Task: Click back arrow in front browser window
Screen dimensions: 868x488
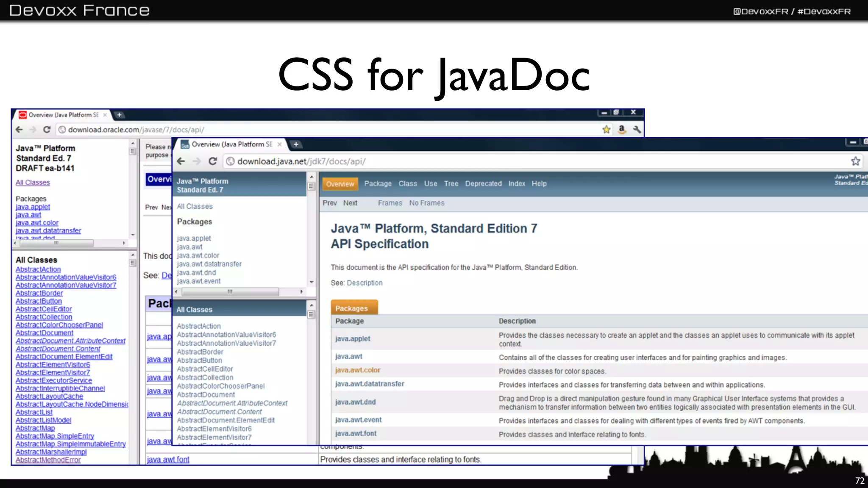Action: (181, 161)
